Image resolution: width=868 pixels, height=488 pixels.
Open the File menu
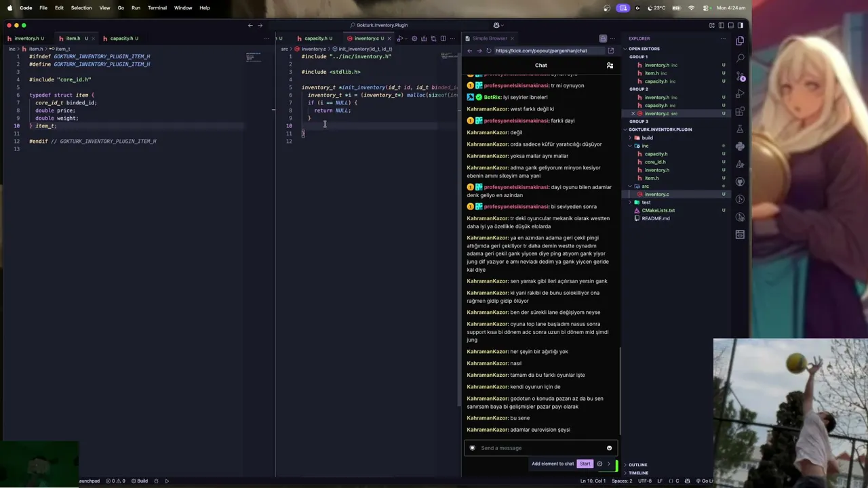(x=43, y=7)
